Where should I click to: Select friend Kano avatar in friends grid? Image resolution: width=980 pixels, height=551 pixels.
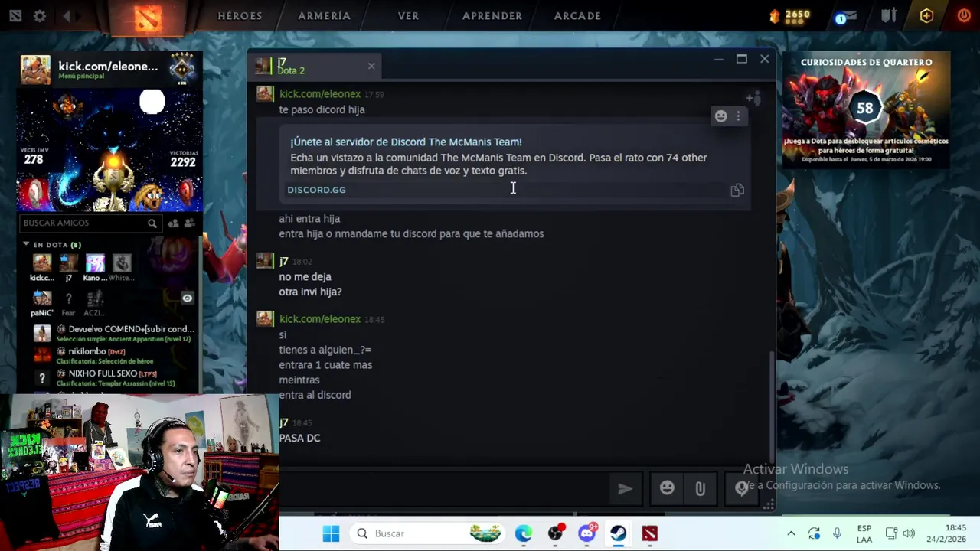[95, 263]
